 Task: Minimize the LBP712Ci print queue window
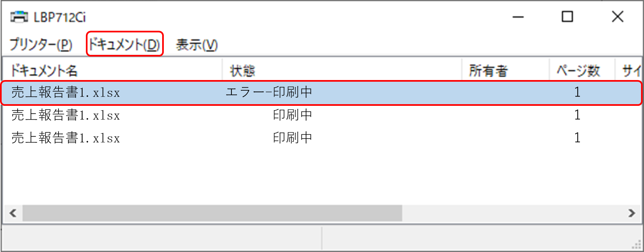(518, 17)
